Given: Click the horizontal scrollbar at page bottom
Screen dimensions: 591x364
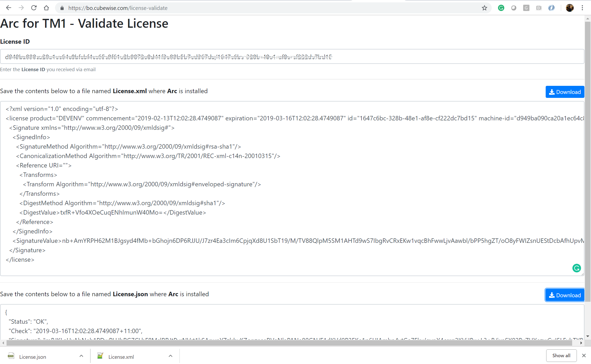Looking at the screenshot, I should click(288, 343).
